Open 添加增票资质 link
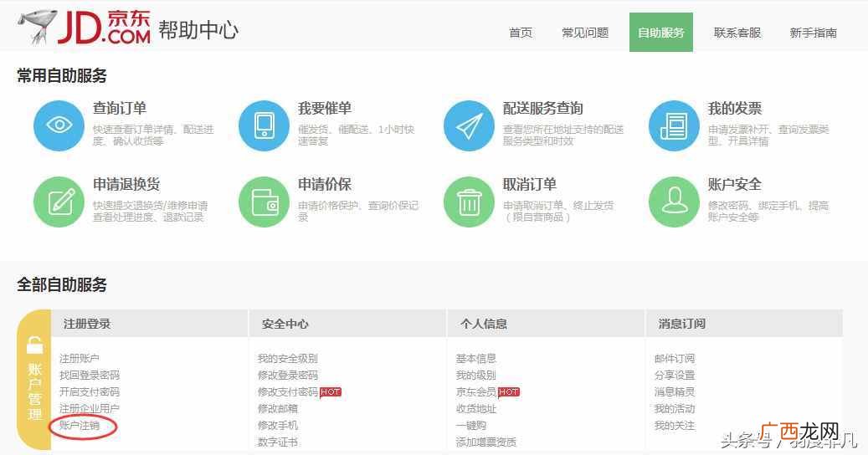This screenshot has height=455, width=868. (485, 442)
